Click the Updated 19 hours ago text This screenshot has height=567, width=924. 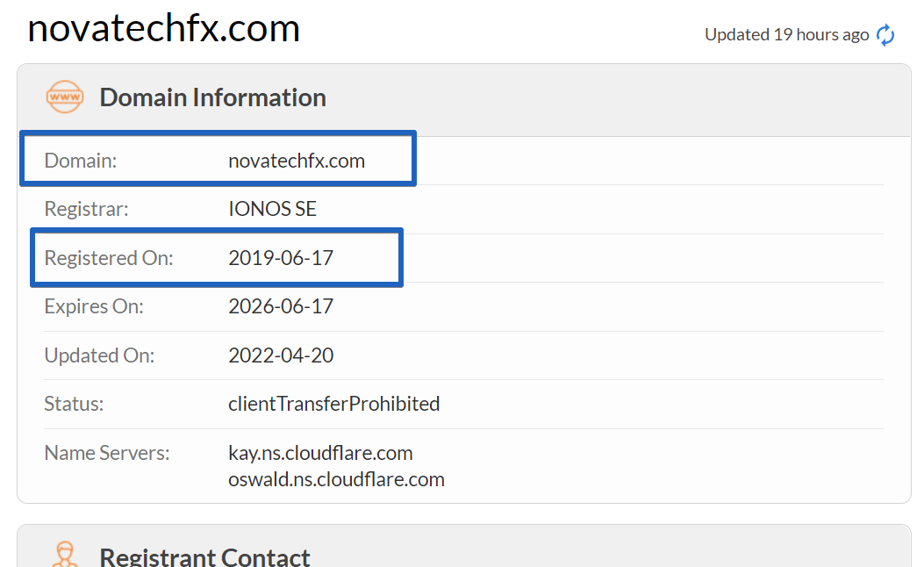(787, 35)
